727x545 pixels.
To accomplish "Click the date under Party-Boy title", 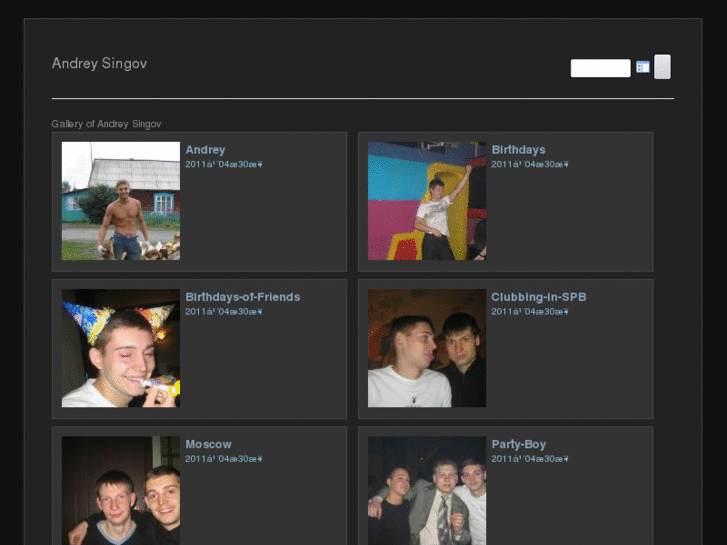I will 529,458.
